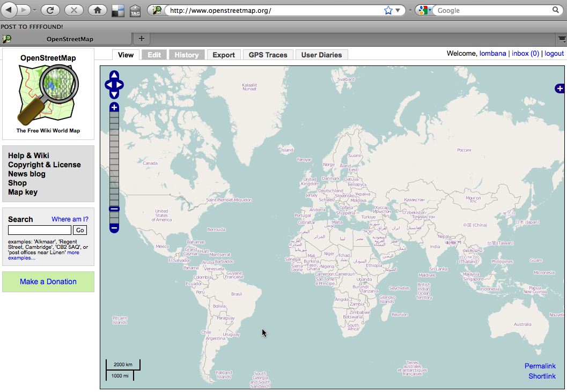Open the Google search engine selector

tap(424, 10)
